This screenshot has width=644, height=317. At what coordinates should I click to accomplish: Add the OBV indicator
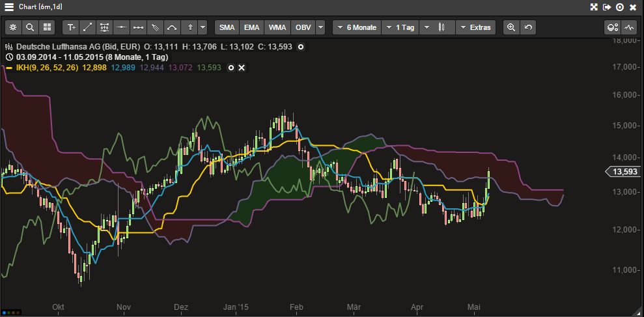[x=303, y=27]
